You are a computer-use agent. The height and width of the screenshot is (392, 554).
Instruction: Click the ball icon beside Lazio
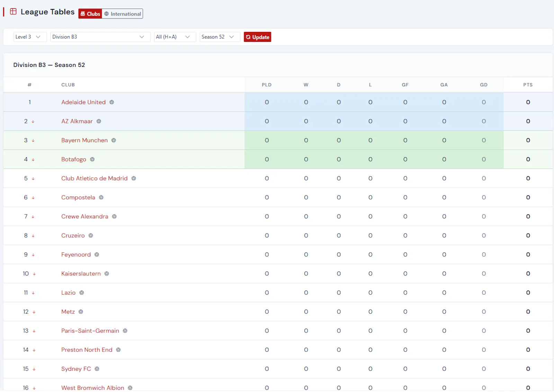point(82,293)
